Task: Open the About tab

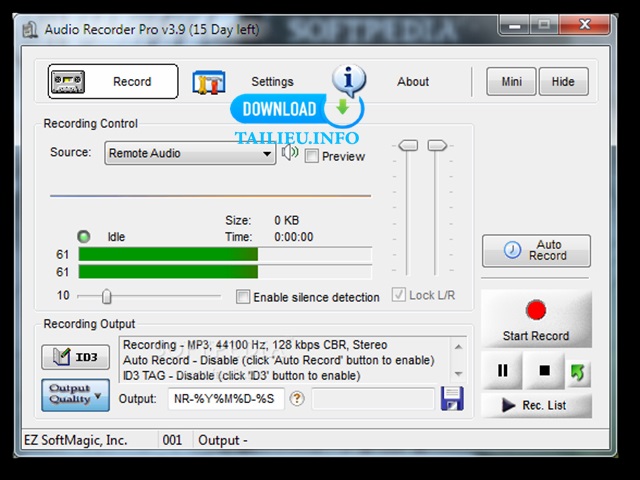Action: click(413, 82)
